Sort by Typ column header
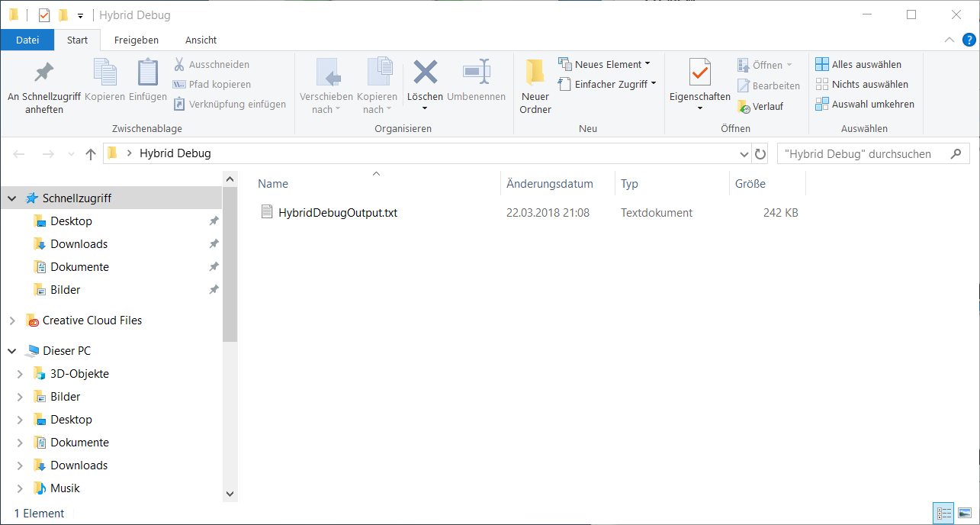Screen dimensions: 980x525 [672, 183]
